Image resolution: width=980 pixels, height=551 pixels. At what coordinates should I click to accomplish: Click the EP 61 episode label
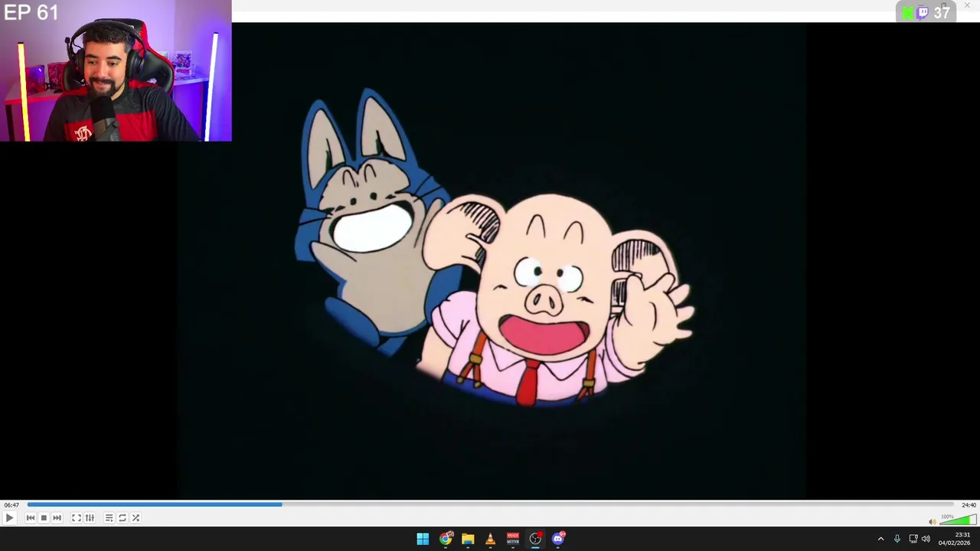(x=31, y=12)
